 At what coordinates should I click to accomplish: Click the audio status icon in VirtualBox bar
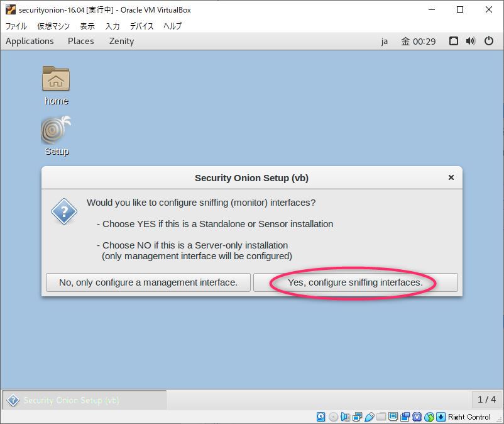(345, 417)
